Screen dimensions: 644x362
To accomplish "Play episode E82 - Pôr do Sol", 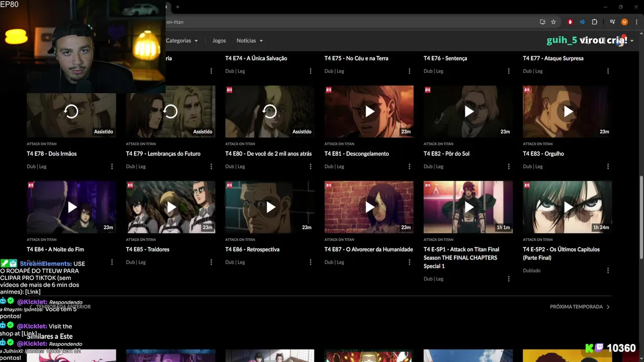I will click(x=468, y=111).
